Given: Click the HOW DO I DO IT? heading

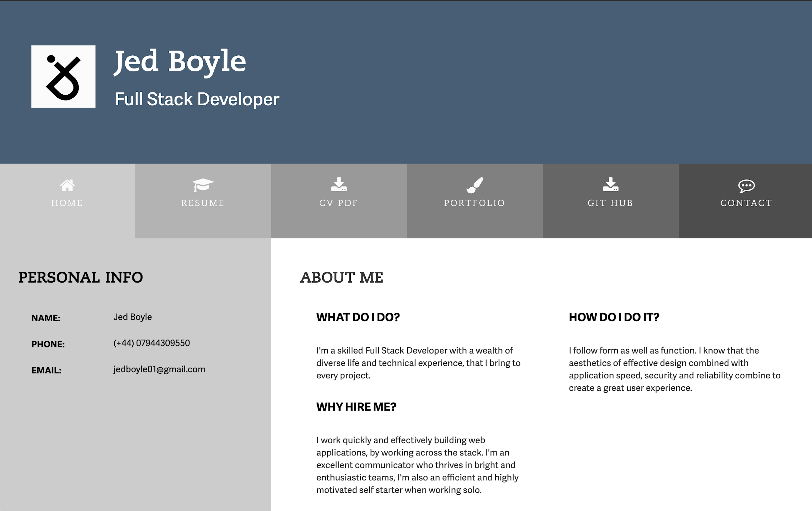Looking at the screenshot, I should (x=614, y=317).
